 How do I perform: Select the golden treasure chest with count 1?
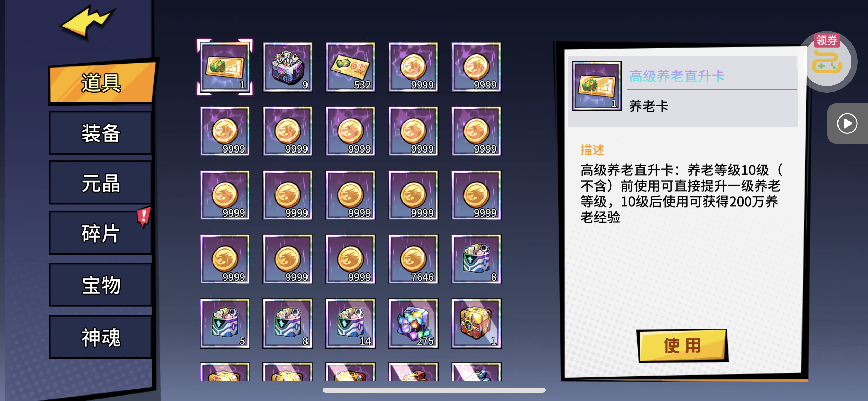[x=476, y=323]
